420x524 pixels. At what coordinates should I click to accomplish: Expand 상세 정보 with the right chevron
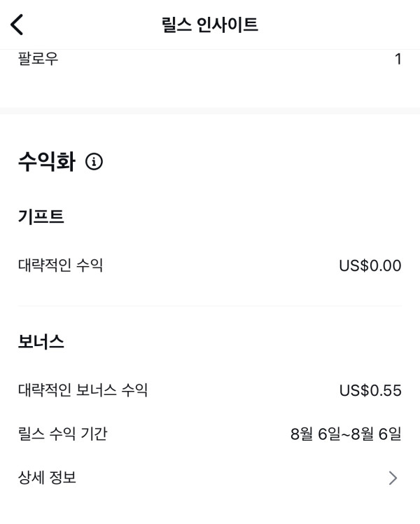point(393,478)
